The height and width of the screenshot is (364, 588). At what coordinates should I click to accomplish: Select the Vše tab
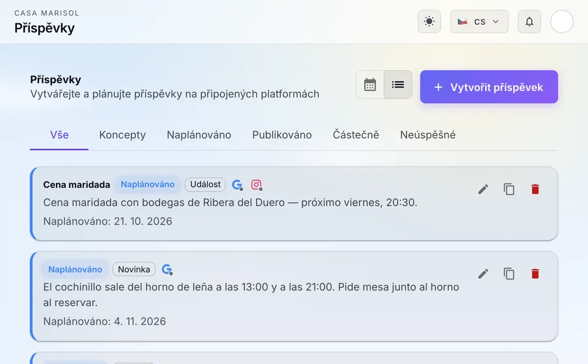(59, 135)
